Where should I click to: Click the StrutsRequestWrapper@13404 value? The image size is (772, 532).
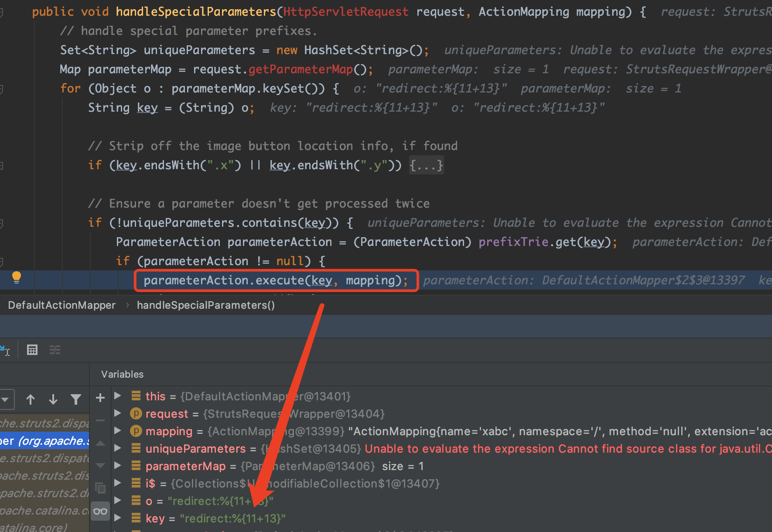coord(294,414)
